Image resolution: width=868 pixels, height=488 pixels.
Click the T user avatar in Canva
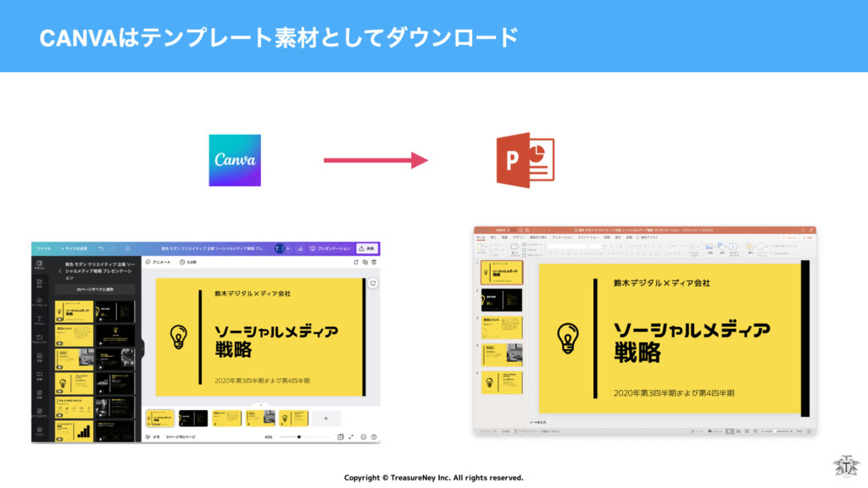point(278,249)
